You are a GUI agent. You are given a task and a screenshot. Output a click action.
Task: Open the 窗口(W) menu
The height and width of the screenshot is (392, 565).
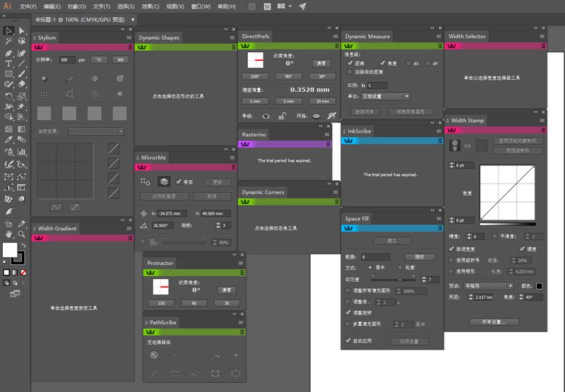[201, 6]
